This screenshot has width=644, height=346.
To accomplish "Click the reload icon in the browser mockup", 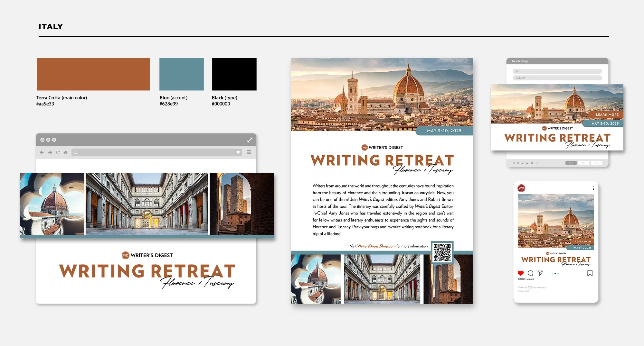I will click(58, 152).
